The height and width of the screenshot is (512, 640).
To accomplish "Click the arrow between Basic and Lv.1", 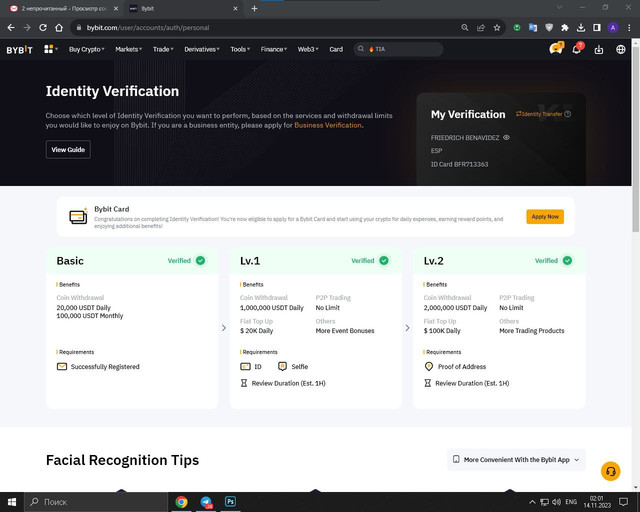I will (224, 328).
